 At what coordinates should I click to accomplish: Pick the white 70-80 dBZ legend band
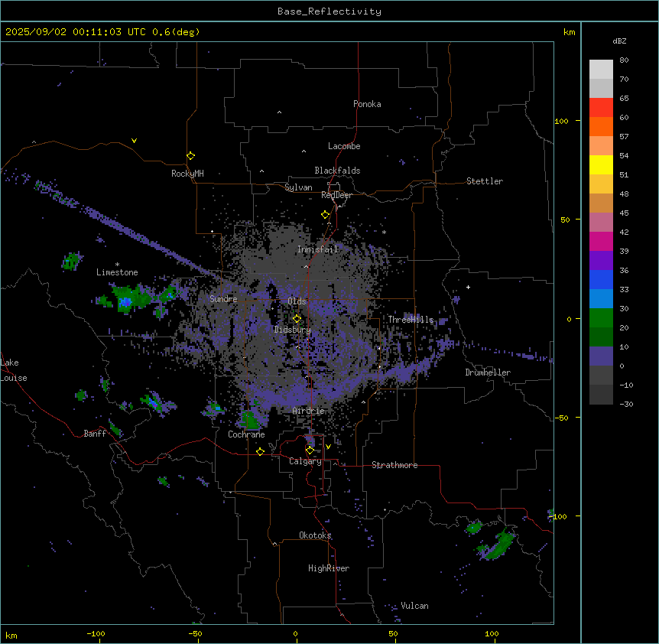click(601, 70)
